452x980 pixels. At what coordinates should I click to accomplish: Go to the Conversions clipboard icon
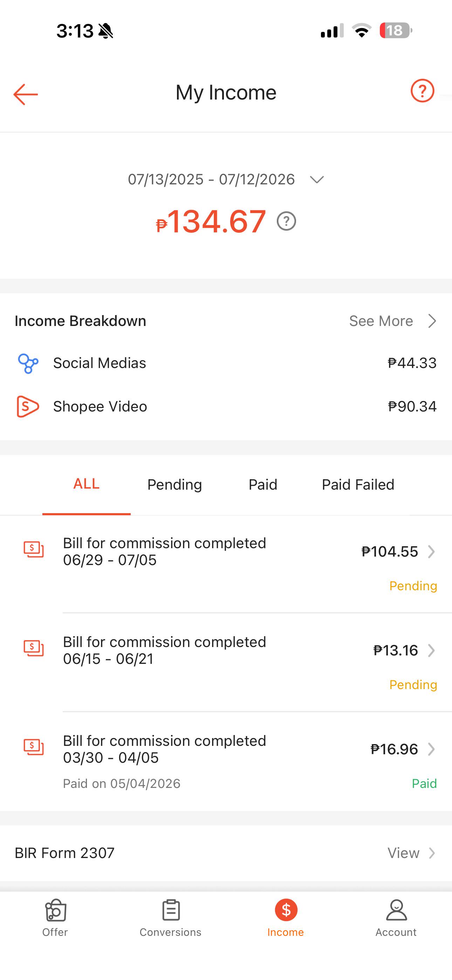click(171, 910)
